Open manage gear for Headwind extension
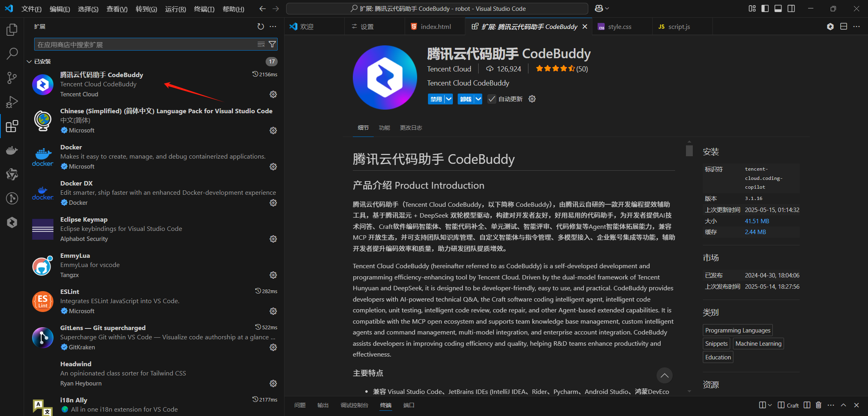Viewport: 868px width, 416px height. [273, 383]
